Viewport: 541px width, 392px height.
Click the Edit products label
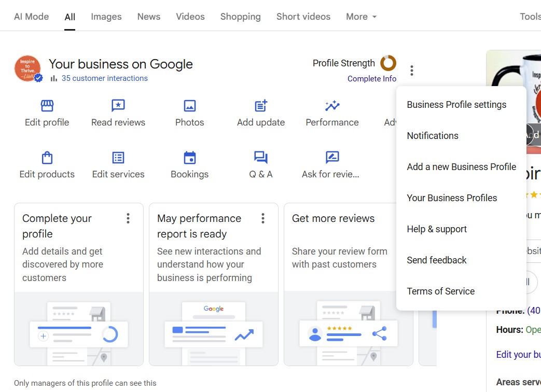(x=47, y=174)
